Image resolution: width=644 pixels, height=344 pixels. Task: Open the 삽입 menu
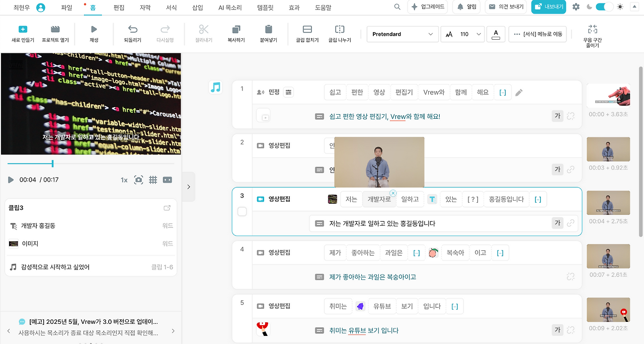point(198,8)
